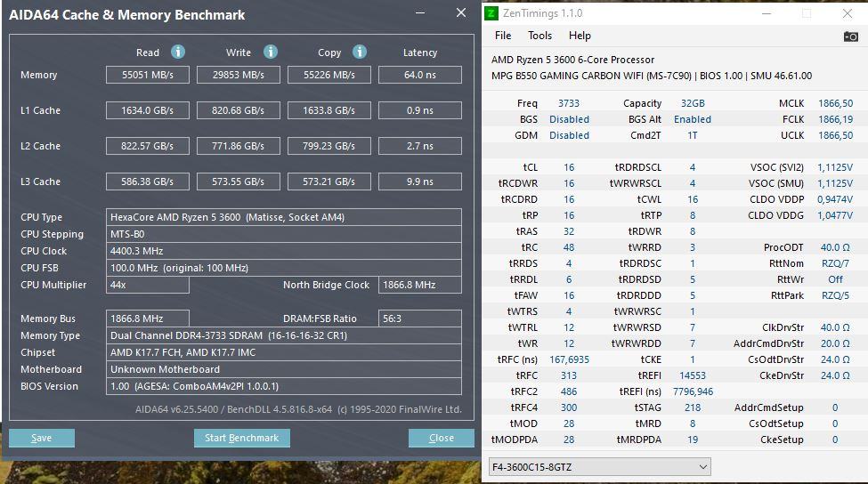Click the Close button in AIDA64 window
868x484 pixels.
pyautogui.click(x=442, y=438)
